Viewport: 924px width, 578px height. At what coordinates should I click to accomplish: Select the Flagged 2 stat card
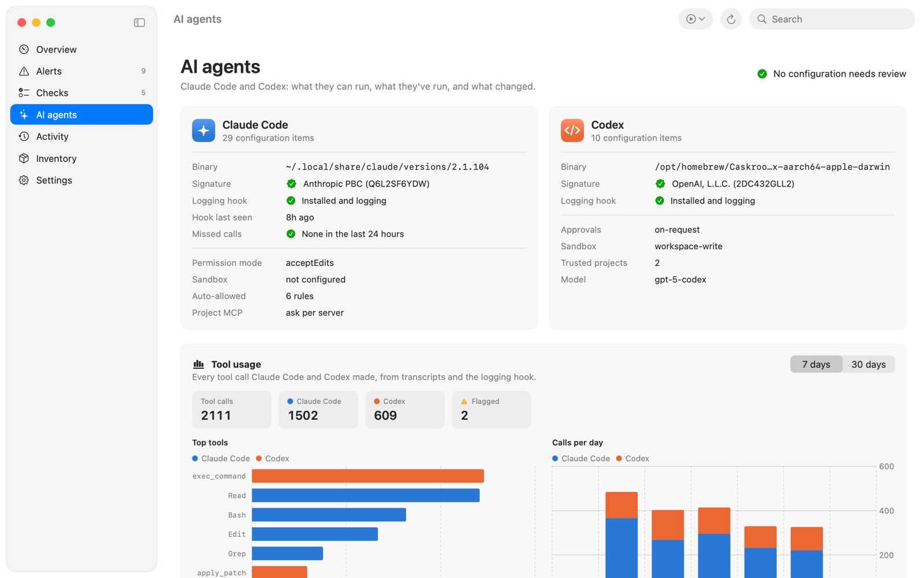tap(491, 410)
